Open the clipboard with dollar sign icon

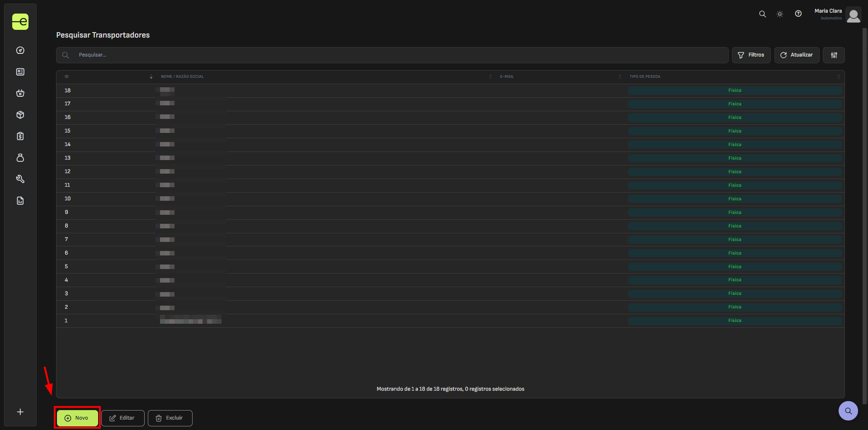(x=20, y=136)
